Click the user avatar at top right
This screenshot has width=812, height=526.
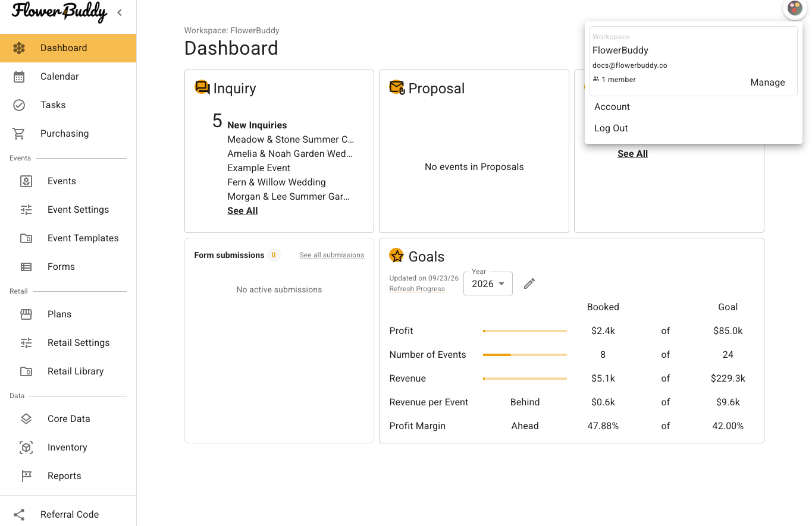795,8
